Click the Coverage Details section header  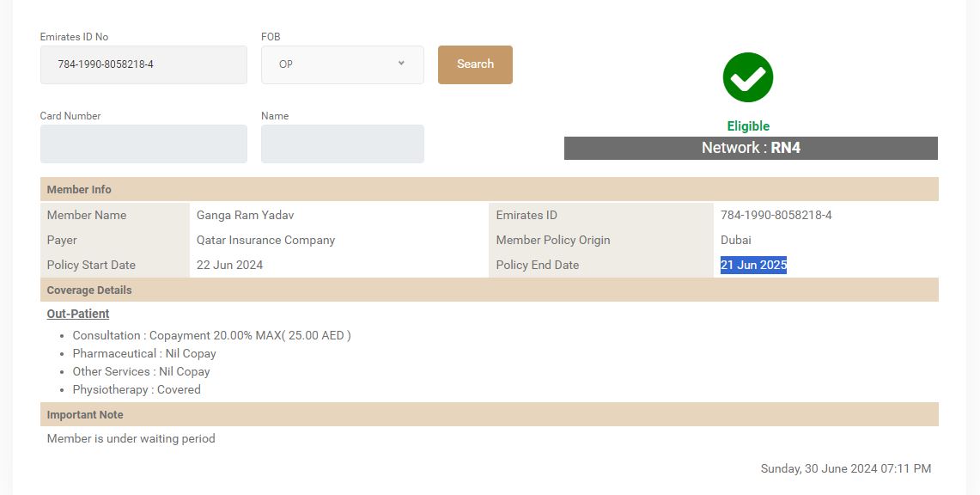[89, 290]
